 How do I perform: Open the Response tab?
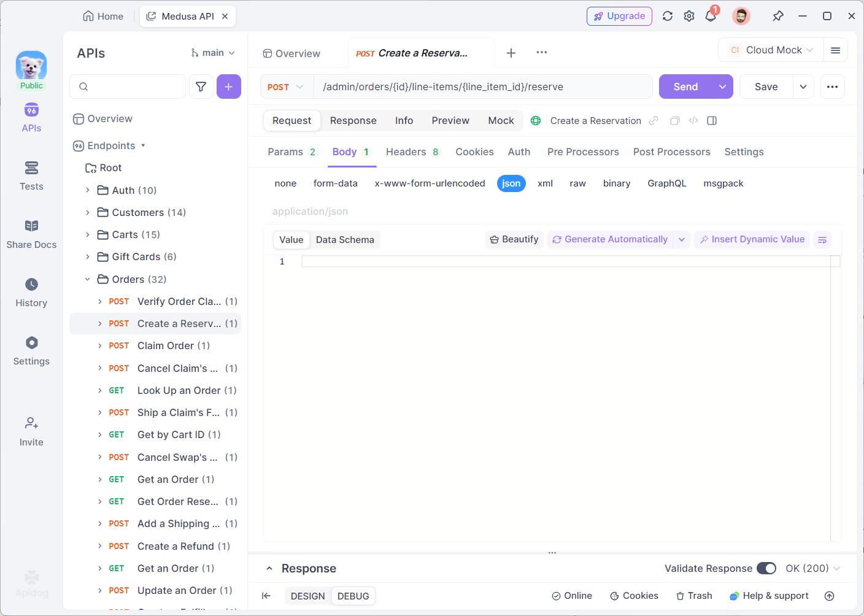point(353,121)
